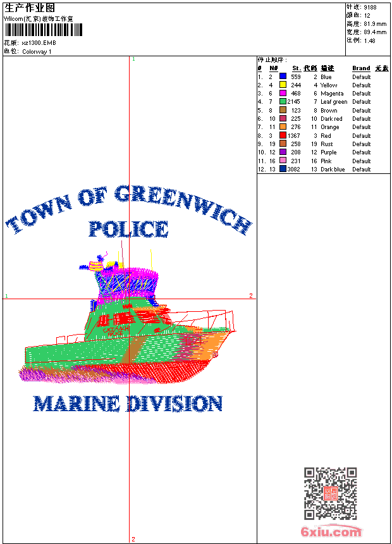
Task: Click the Yellow color swatch
Action: pyautogui.click(x=283, y=85)
